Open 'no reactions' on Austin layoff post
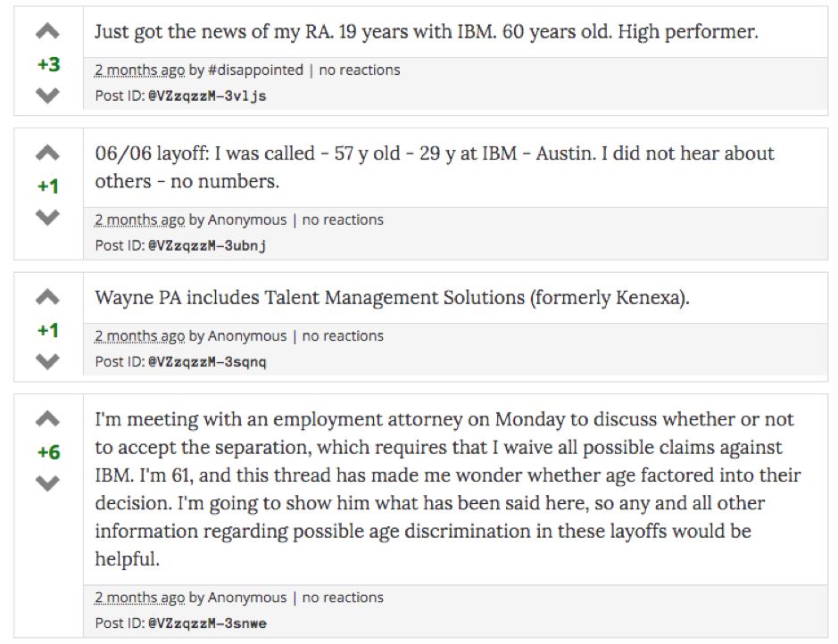 pos(343,219)
